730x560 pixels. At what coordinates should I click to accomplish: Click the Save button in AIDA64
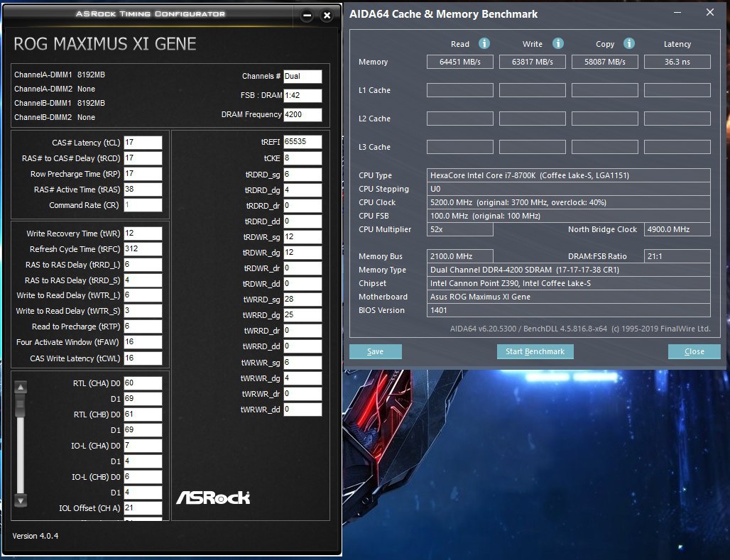pyautogui.click(x=375, y=351)
